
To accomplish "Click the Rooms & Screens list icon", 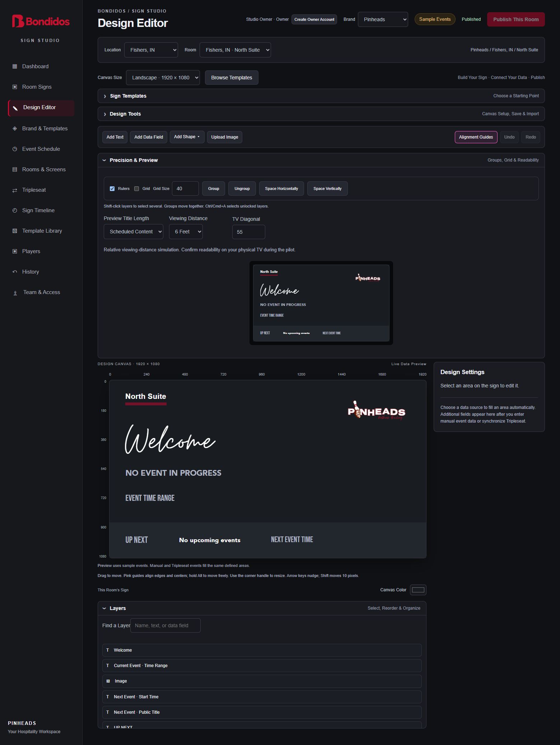I will pos(15,169).
